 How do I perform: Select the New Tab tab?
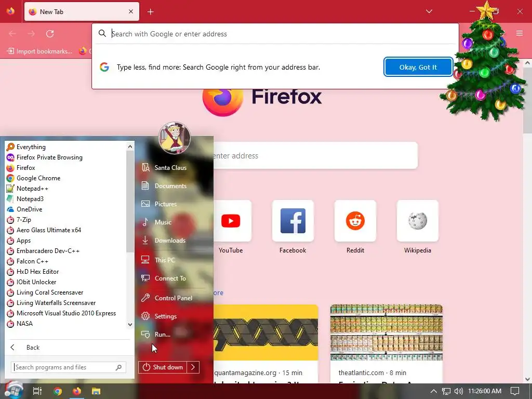point(82,11)
